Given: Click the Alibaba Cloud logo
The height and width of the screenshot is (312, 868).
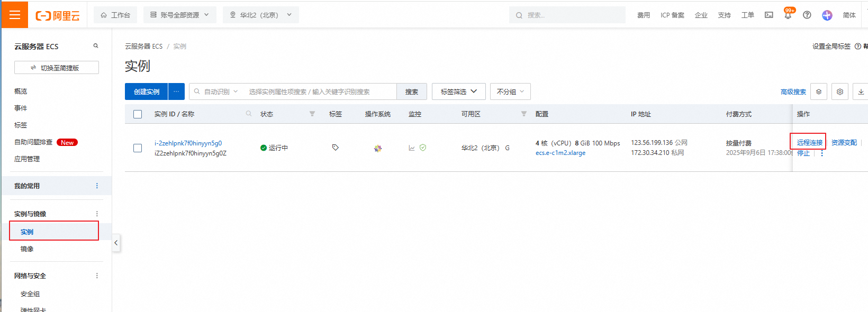Looking at the screenshot, I should 58,15.
